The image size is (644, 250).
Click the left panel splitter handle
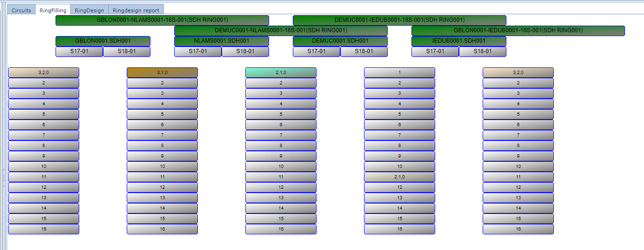3,177
